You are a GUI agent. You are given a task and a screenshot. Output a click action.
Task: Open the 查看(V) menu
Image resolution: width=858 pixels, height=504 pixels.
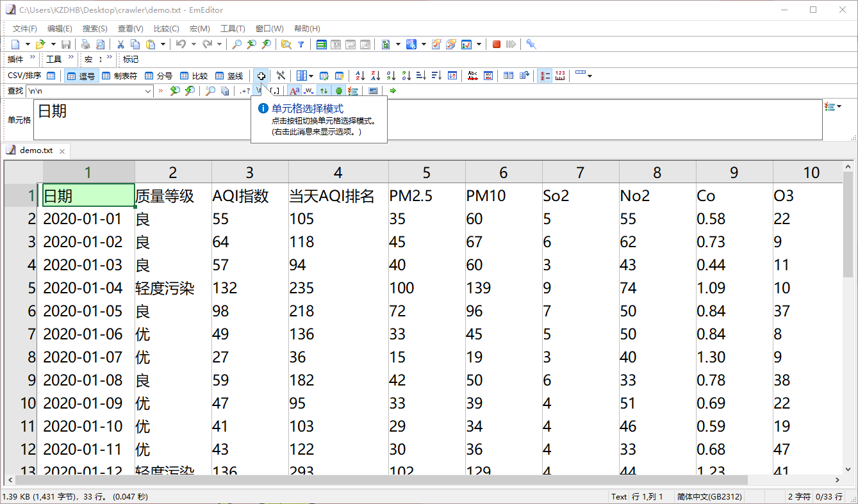point(130,29)
